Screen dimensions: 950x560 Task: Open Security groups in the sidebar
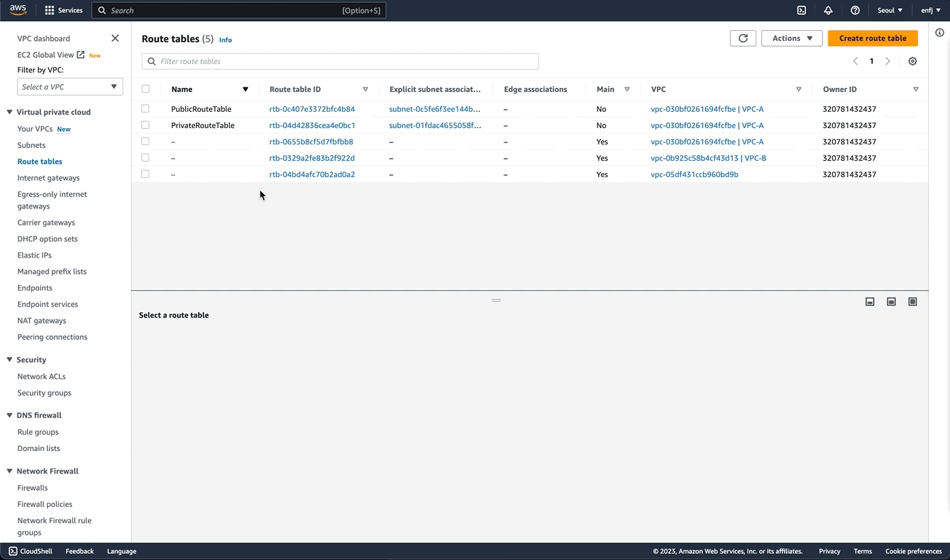[44, 392]
